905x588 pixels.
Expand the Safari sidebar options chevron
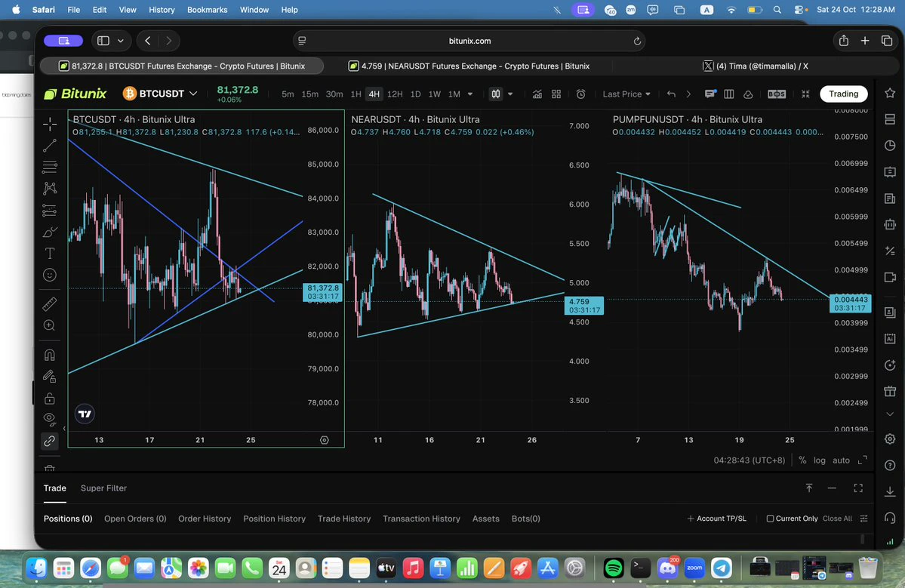point(121,41)
